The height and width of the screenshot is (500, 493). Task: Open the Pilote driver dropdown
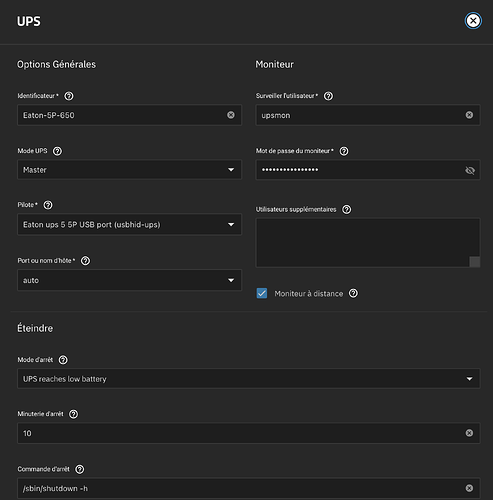(x=129, y=225)
